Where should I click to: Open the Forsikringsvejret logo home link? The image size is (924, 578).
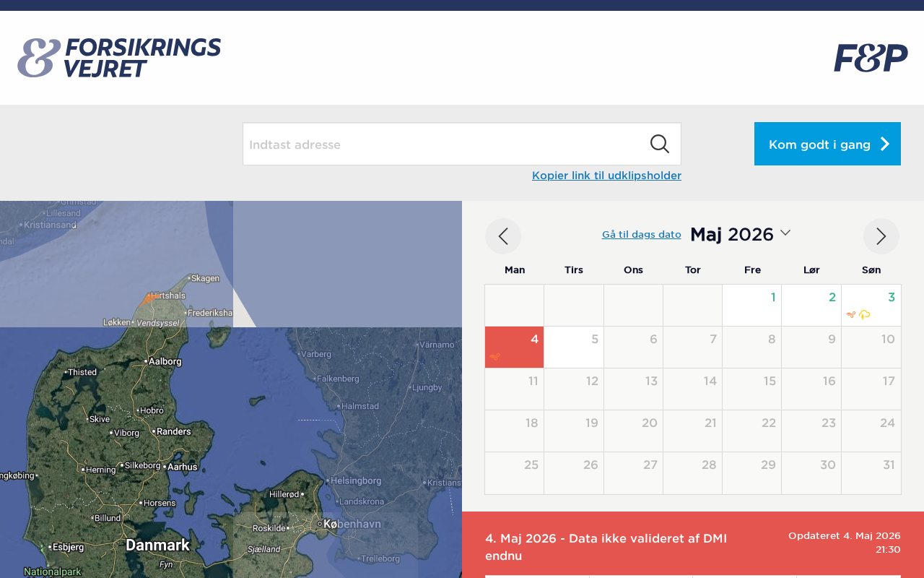[x=119, y=58]
